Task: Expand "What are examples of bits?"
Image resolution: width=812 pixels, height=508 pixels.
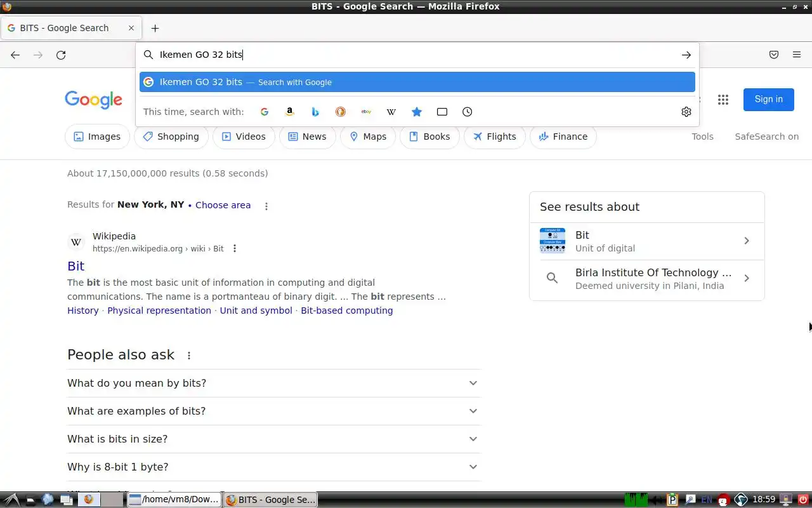Action: pyautogui.click(x=274, y=411)
